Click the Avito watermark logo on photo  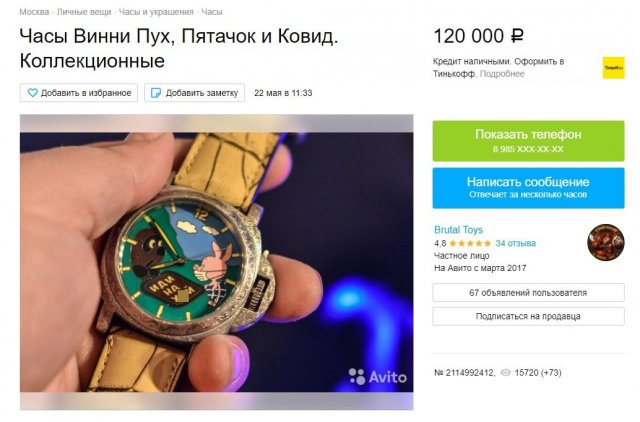click(378, 377)
